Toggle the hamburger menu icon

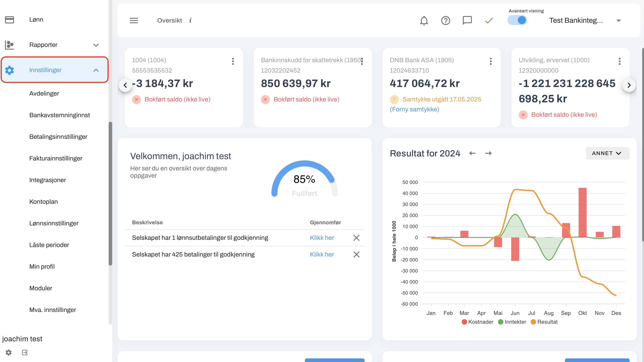pyautogui.click(x=134, y=21)
